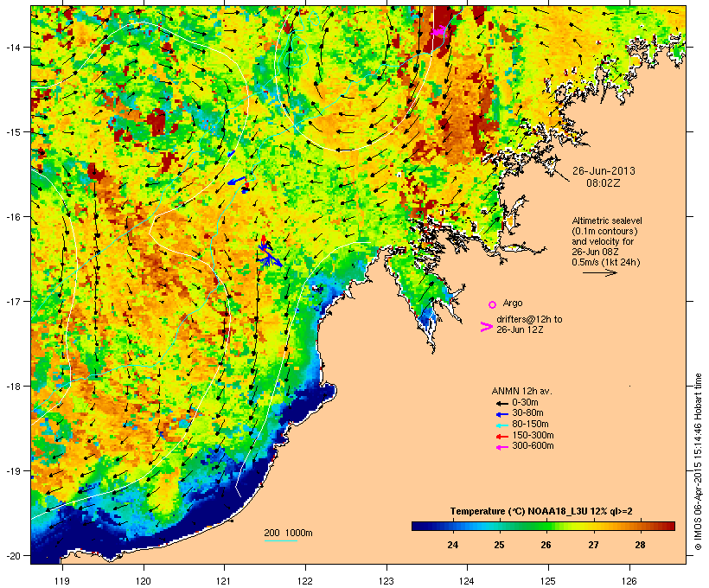Click the cyan 200 1000m isobath legend line
Image resolution: width=709 pixels, height=588 pixels.
[x=280, y=540]
